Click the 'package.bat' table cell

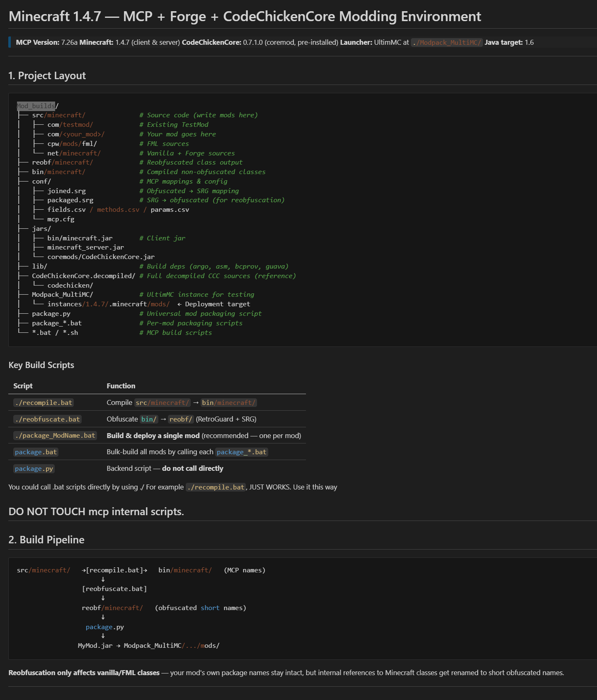click(36, 452)
